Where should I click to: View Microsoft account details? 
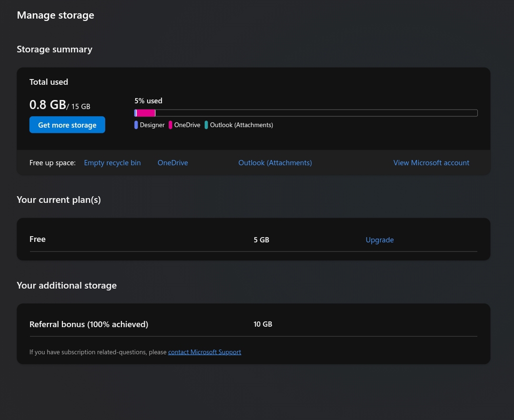click(x=431, y=162)
